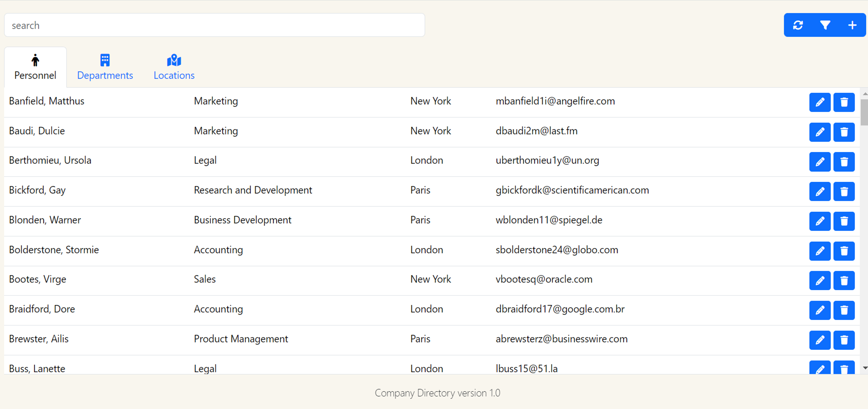This screenshot has width=868, height=409.
Task: Edit Brewster, Ailis record
Action: (x=819, y=340)
